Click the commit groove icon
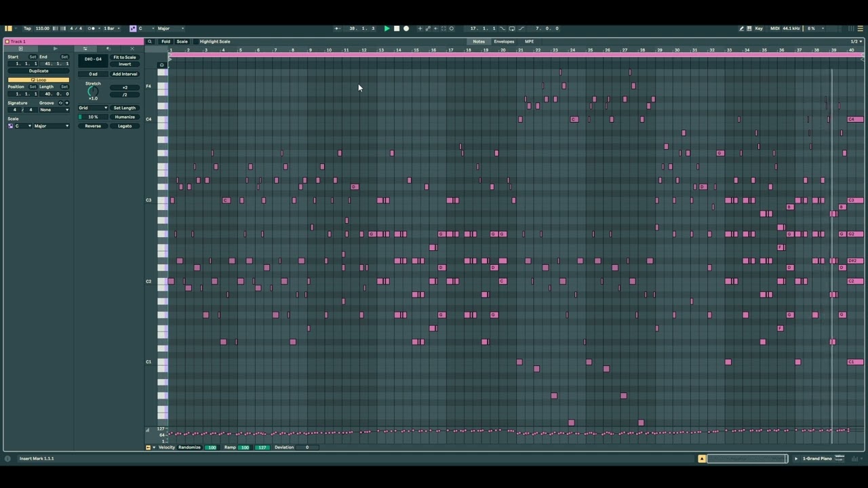 tap(66, 103)
